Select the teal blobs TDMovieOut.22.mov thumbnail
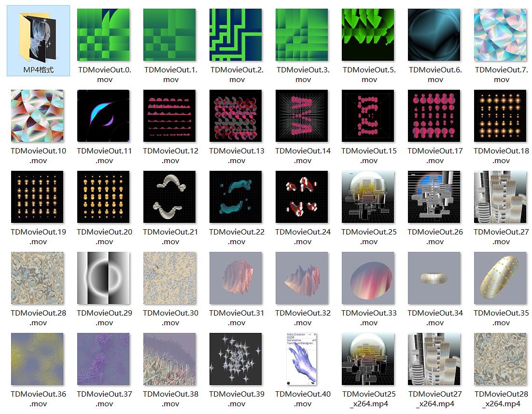 coord(236,197)
